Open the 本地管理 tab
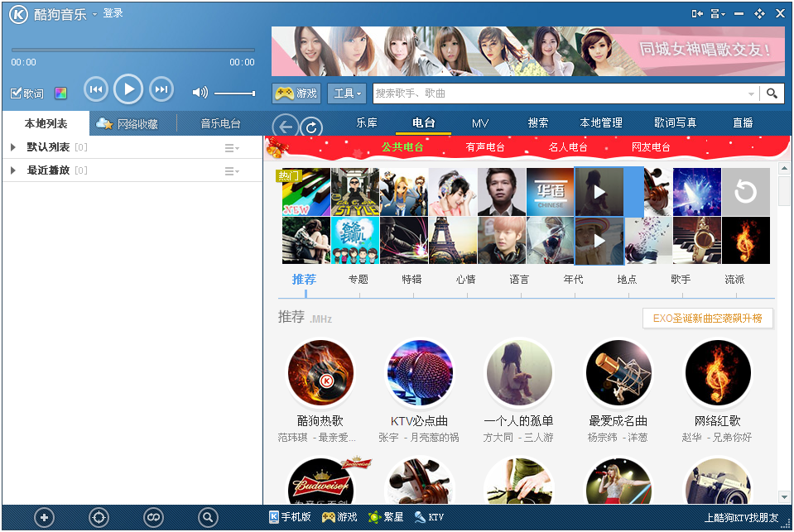The image size is (794, 532). point(601,122)
